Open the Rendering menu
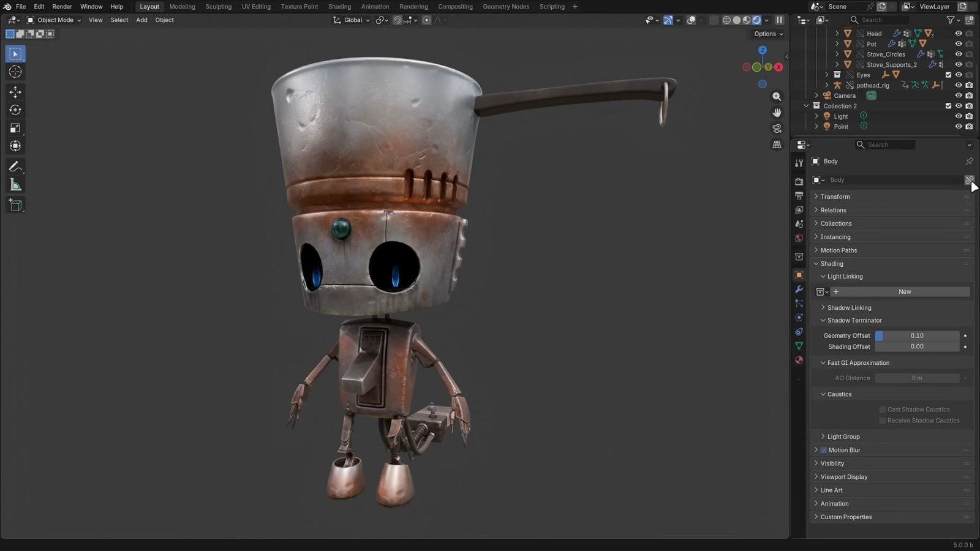This screenshot has width=980, height=551. [x=413, y=7]
